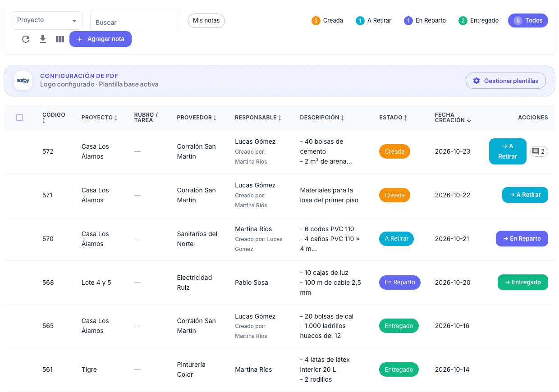Move note 572 to A Retirar
The width and height of the screenshot is (559, 392).
click(x=508, y=151)
